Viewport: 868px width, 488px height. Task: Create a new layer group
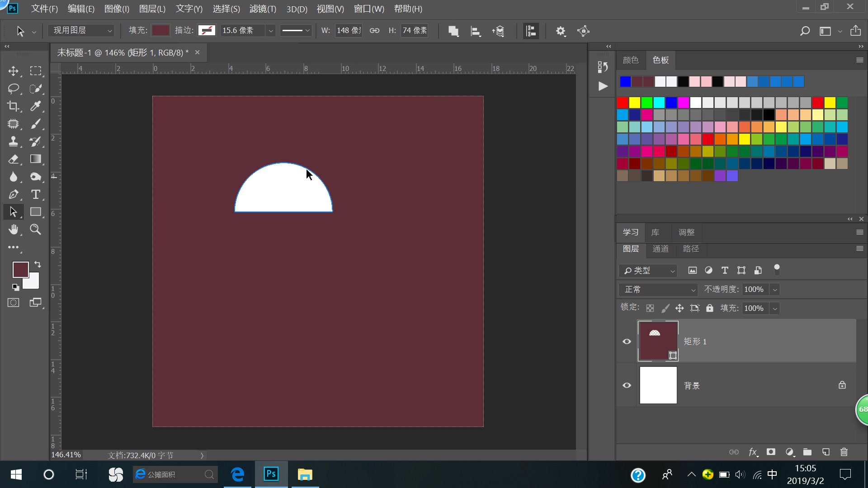(807, 452)
